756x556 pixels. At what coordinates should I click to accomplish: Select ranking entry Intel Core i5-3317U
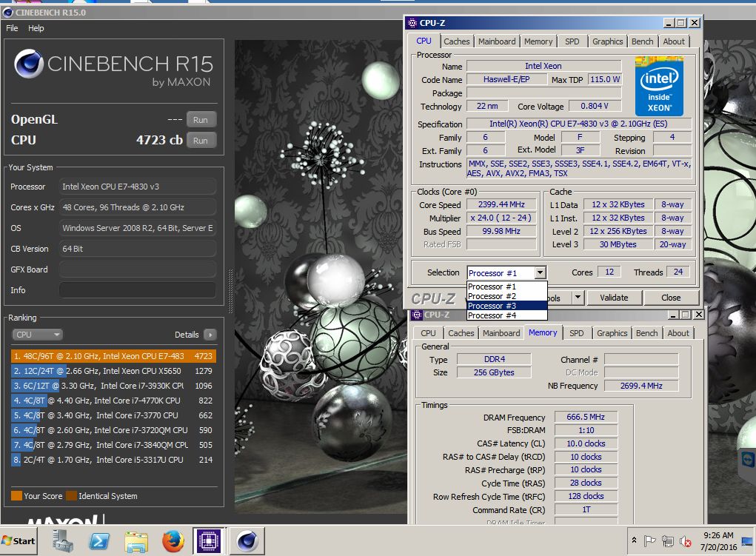(113, 460)
